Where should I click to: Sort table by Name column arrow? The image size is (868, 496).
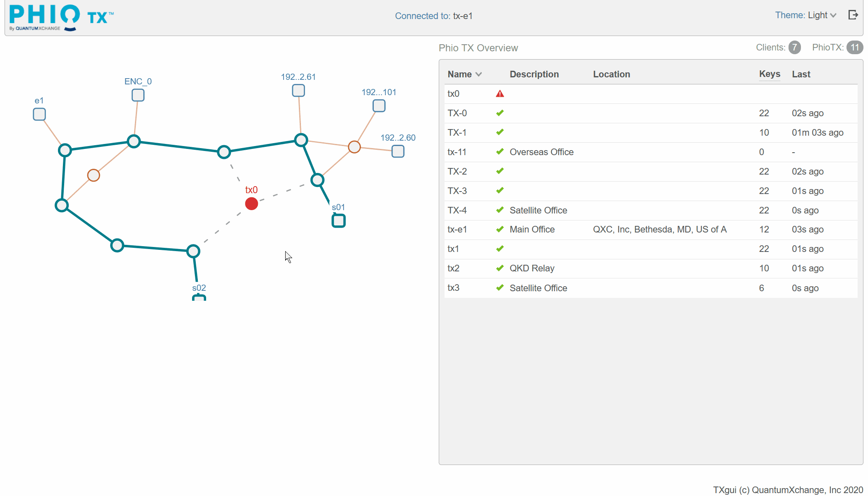[x=479, y=74]
